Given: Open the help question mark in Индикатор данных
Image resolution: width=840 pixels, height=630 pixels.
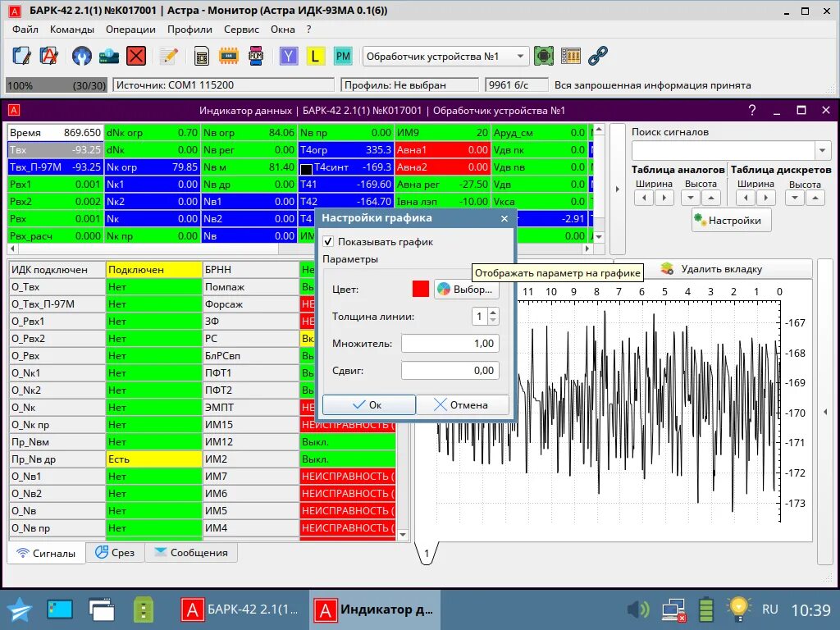Looking at the screenshot, I should pos(752,111).
